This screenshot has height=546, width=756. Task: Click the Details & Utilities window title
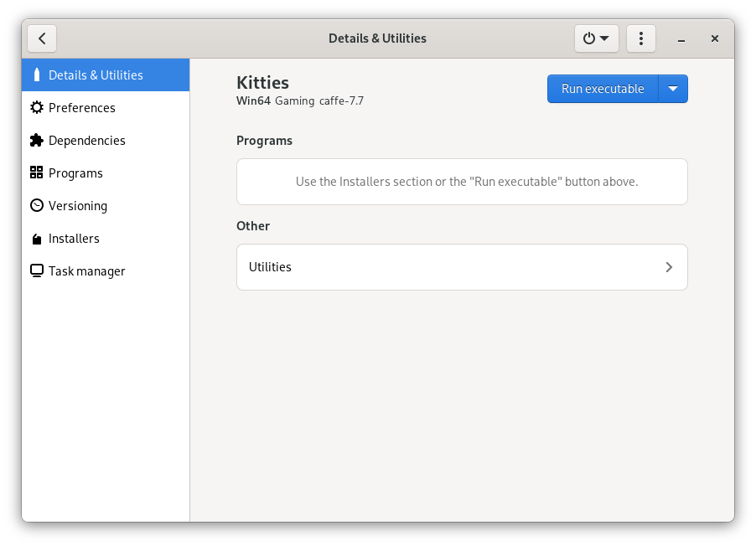[x=377, y=39]
